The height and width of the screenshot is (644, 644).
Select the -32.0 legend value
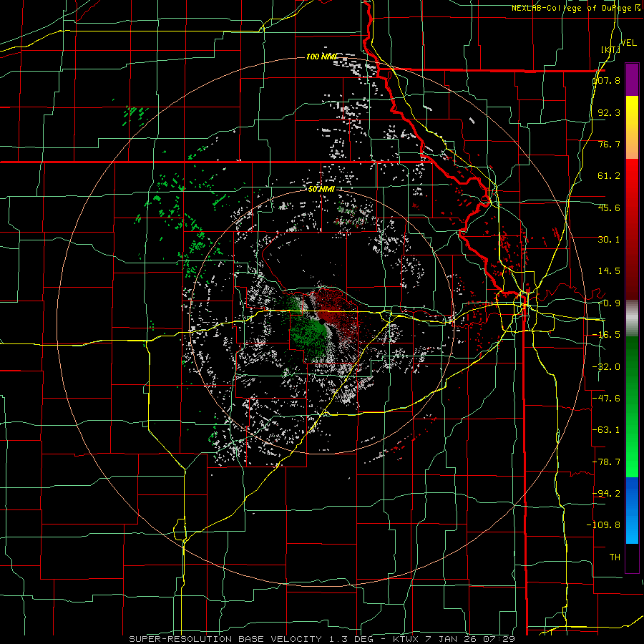coord(606,367)
